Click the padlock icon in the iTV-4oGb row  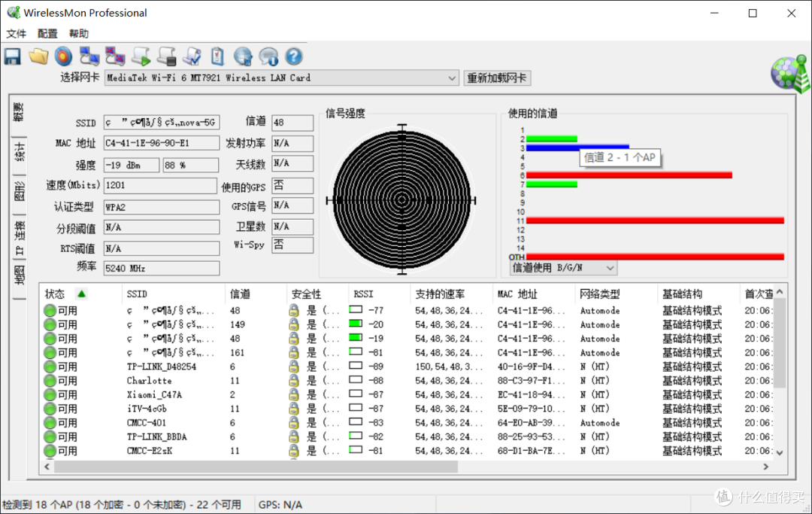pyautogui.click(x=294, y=409)
